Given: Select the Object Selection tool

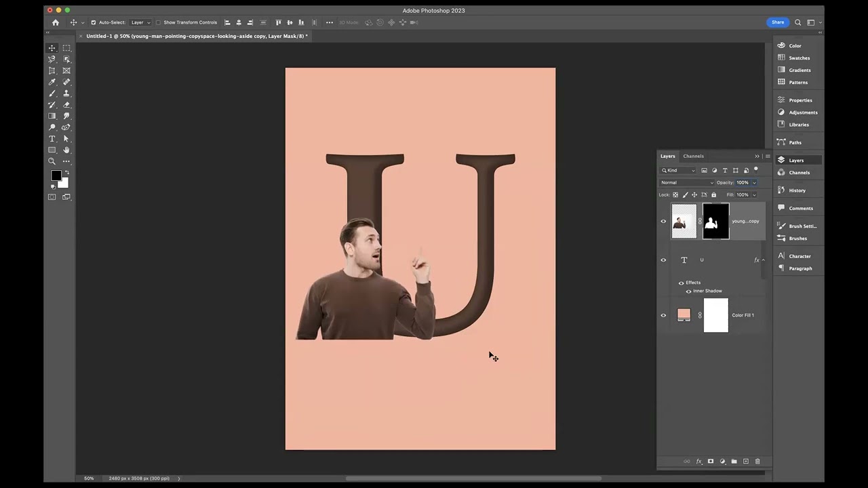Looking at the screenshot, I should (66, 60).
